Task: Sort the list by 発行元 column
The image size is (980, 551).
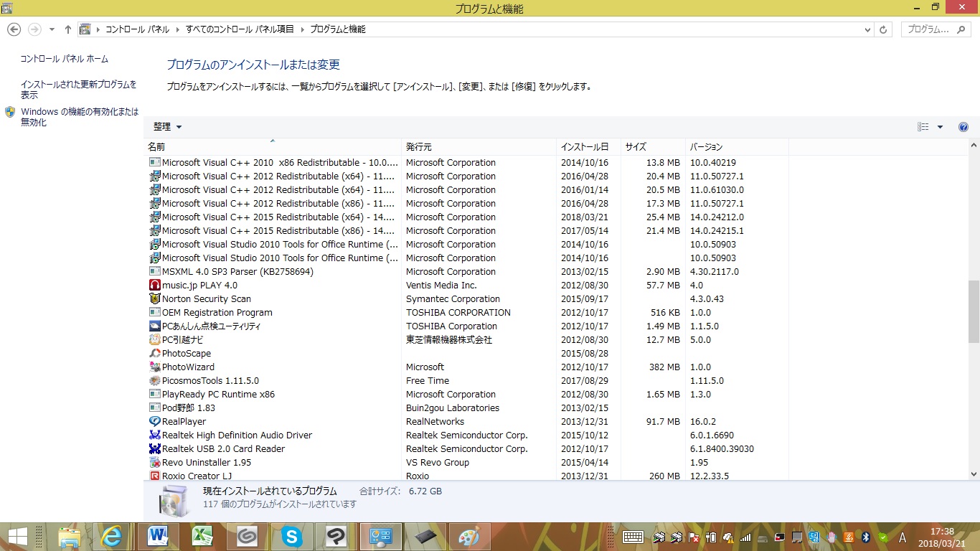Action: tap(479, 147)
